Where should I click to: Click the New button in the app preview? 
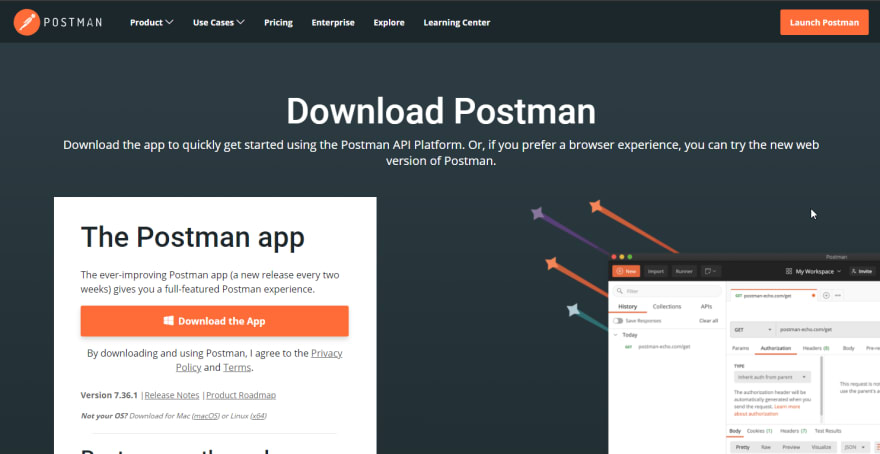[x=626, y=271]
